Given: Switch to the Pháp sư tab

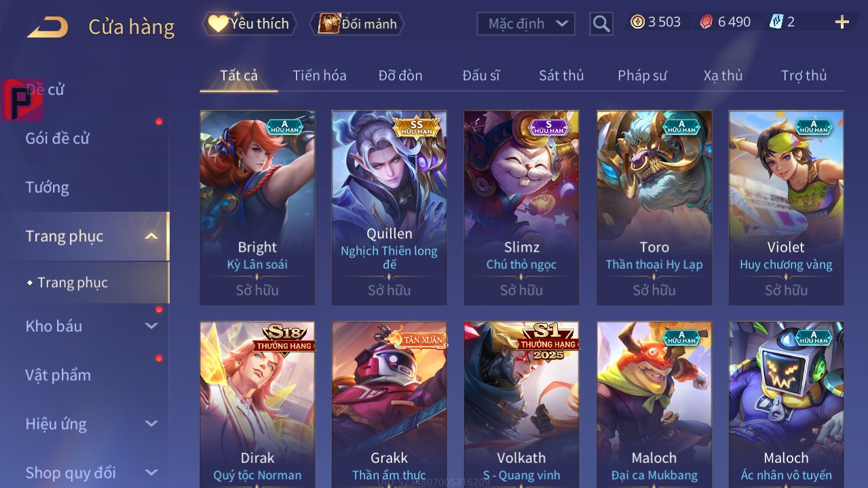Looking at the screenshot, I should (642, 75).
